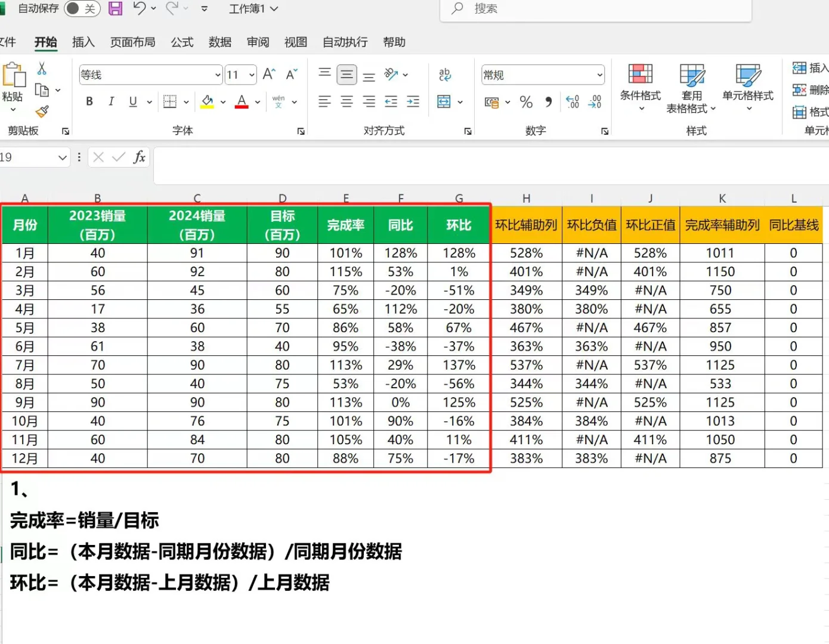829x644 pixels.
Task: Toggle the Middle Align button
Action: click(347, 75)
